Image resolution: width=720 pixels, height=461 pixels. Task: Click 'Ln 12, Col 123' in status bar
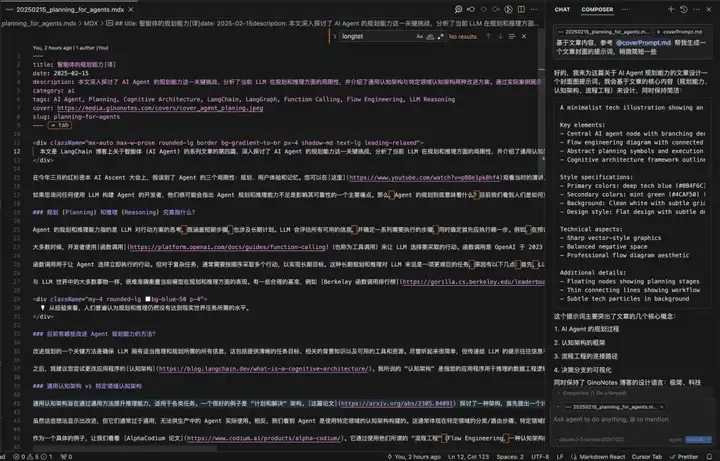pyautogui.click(x=468, y=457)
